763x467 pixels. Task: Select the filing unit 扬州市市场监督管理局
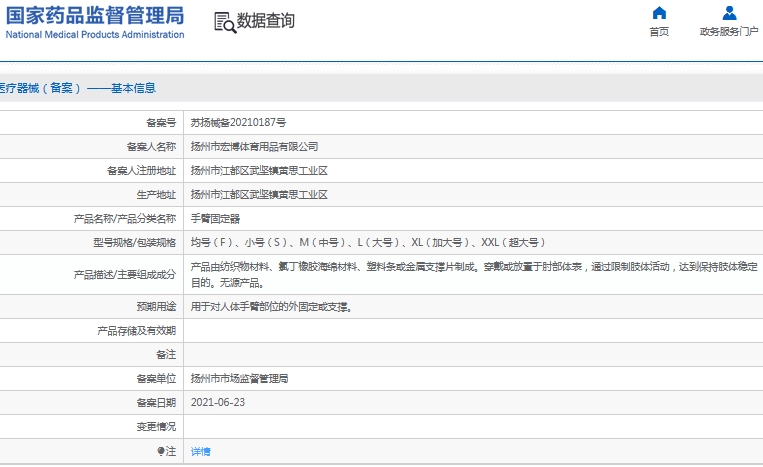coord(239,378)
